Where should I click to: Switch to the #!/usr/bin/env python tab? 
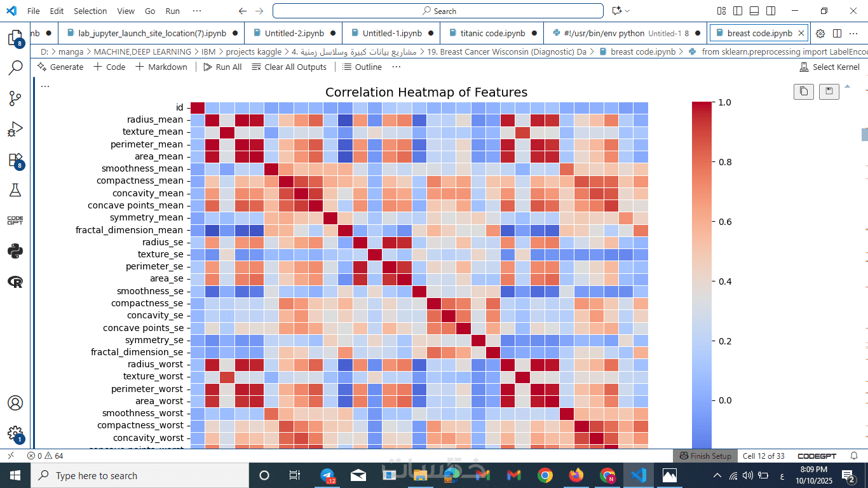(x=625, y=33)
